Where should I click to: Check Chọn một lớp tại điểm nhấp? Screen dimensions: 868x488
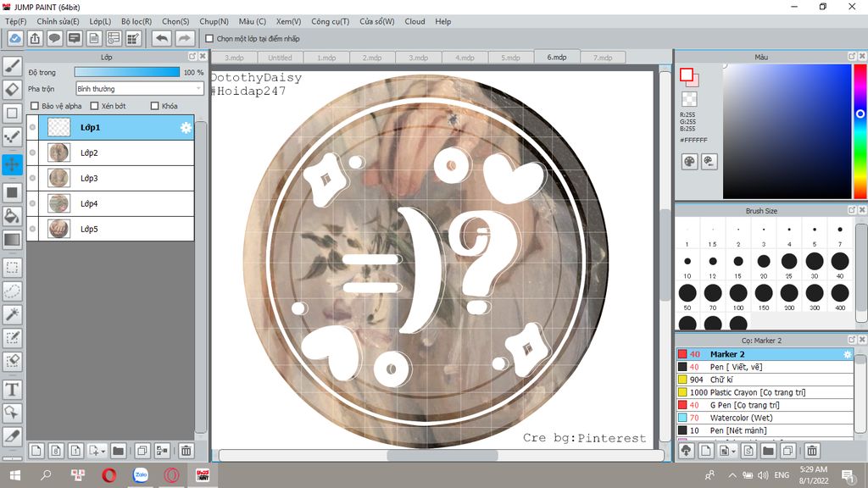209,39
